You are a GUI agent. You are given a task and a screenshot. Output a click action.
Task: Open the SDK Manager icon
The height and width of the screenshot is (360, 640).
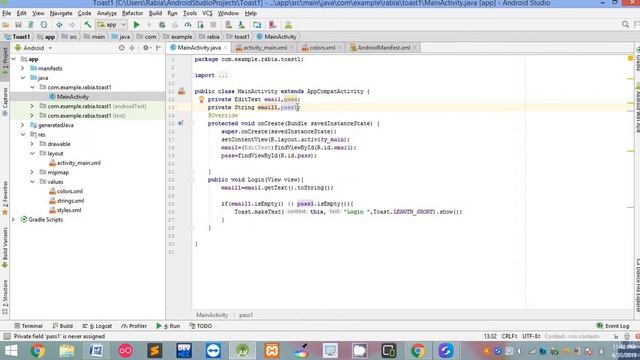(242, 25)
